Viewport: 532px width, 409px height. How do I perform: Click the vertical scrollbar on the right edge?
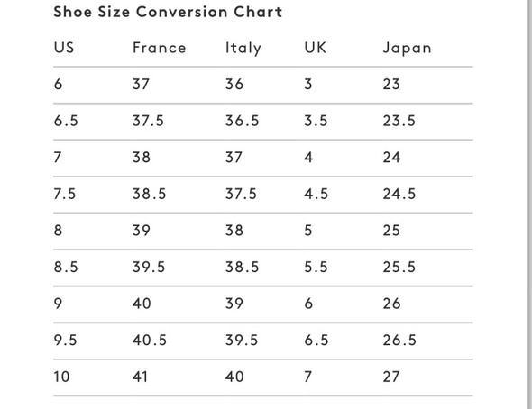(x=529, y=204)
